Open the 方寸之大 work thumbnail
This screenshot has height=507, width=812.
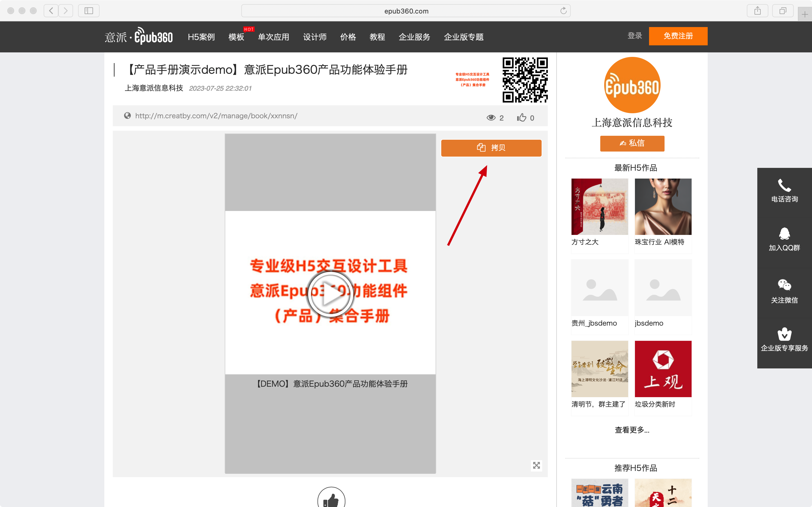pos(599,206)
